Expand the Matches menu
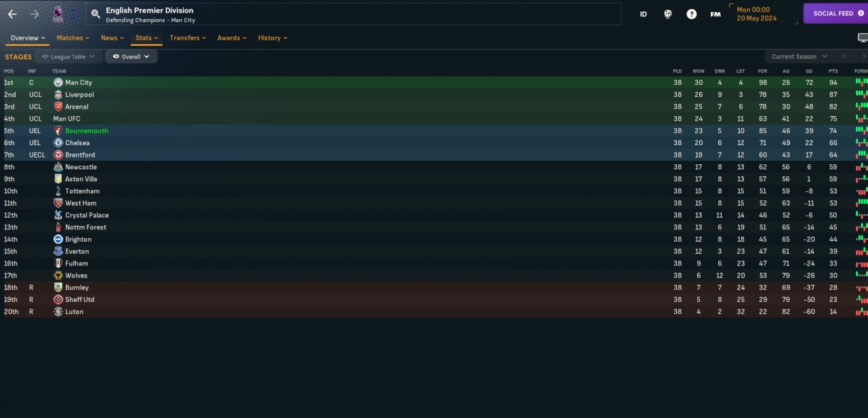This screenshot has width=868, height=418. pos(73,38)
